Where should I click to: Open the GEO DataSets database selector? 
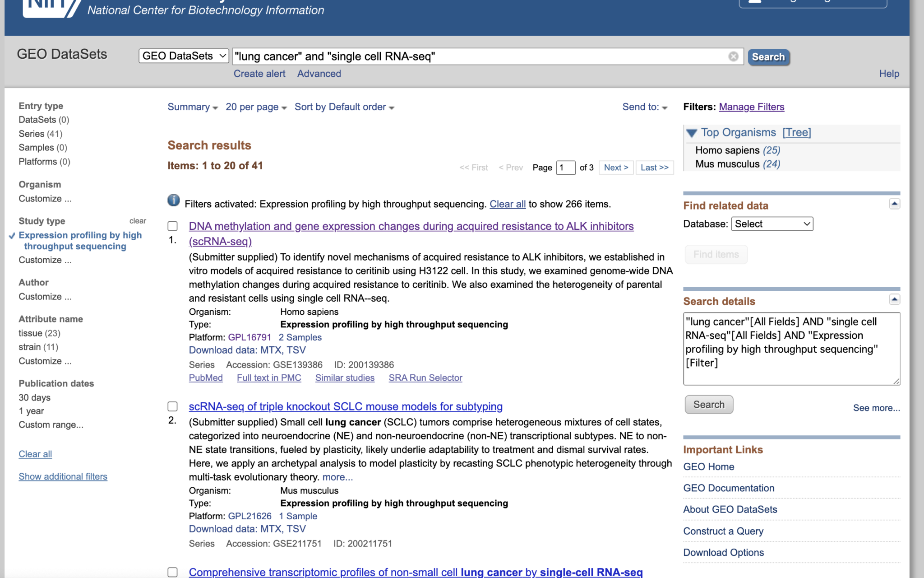coord(183,56)
